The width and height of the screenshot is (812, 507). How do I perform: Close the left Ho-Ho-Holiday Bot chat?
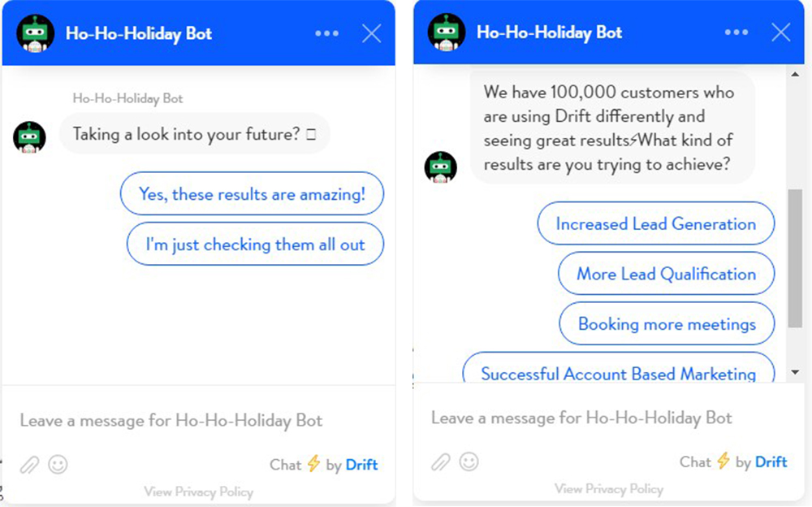[372, 33]
